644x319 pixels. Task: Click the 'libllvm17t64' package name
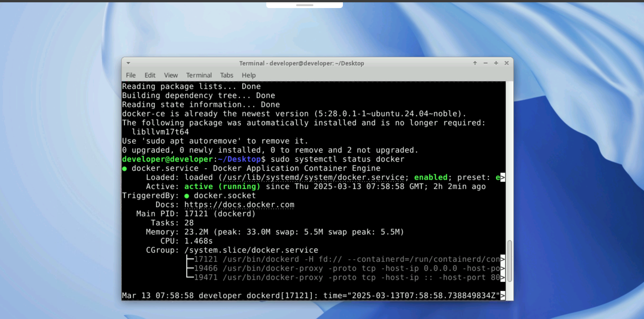[160, 132]
